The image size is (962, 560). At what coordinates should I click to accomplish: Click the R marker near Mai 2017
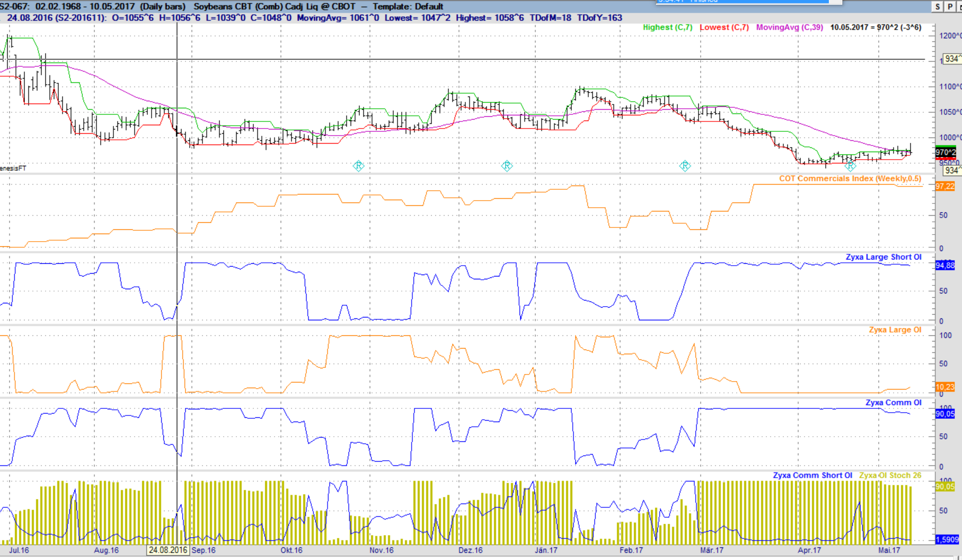pyautogui.click(x=850, y=166)
